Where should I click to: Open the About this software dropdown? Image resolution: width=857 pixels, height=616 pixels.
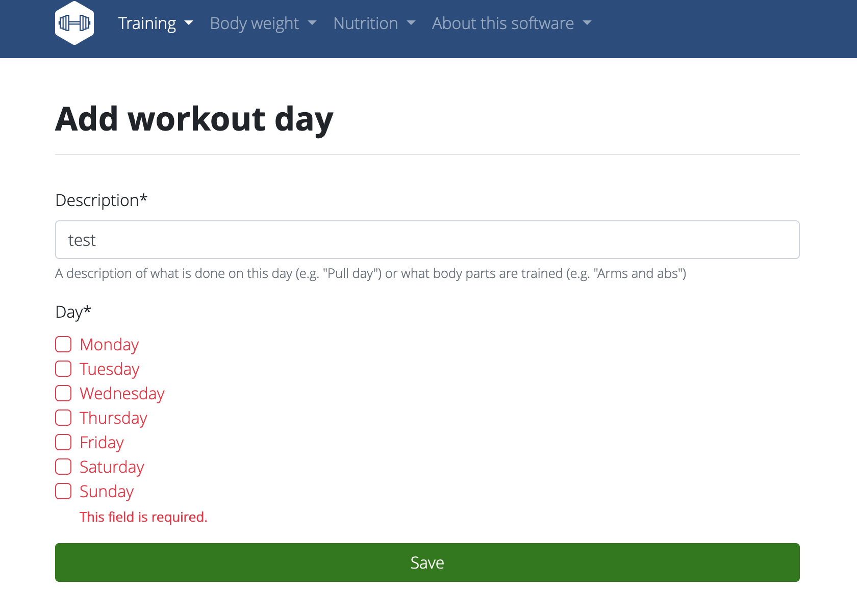coord(511,23)
